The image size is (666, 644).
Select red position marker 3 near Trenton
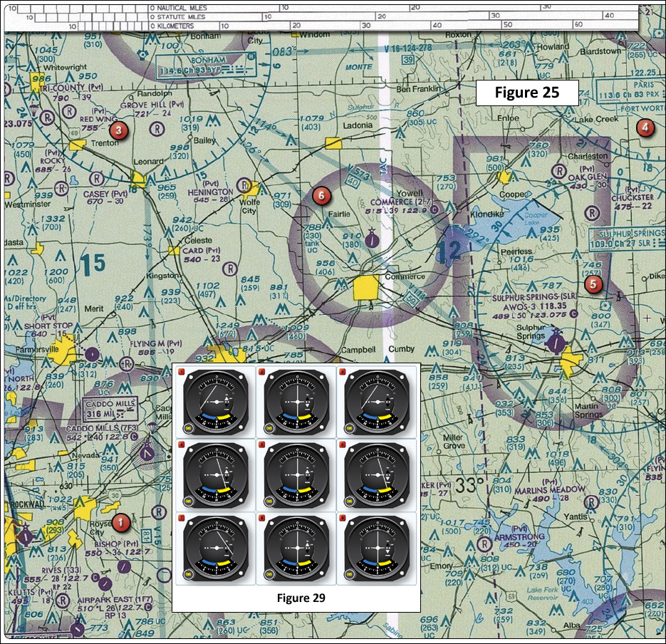click(x=118, y=130)
